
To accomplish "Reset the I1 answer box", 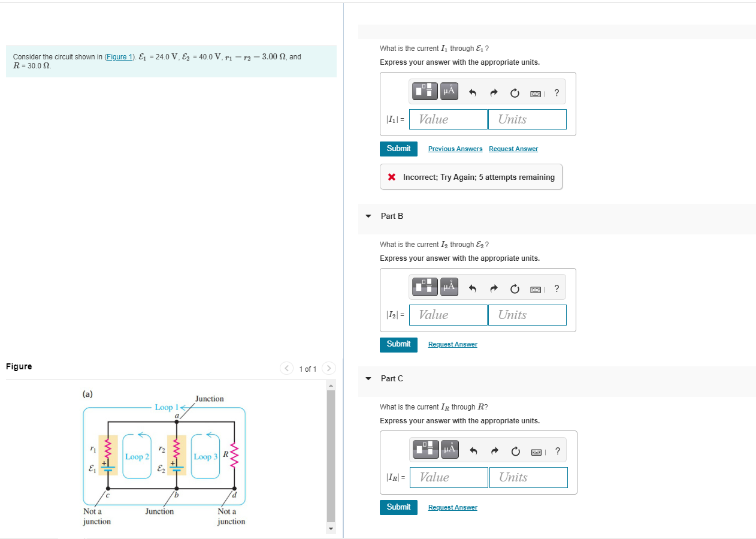I will [515, 93].
